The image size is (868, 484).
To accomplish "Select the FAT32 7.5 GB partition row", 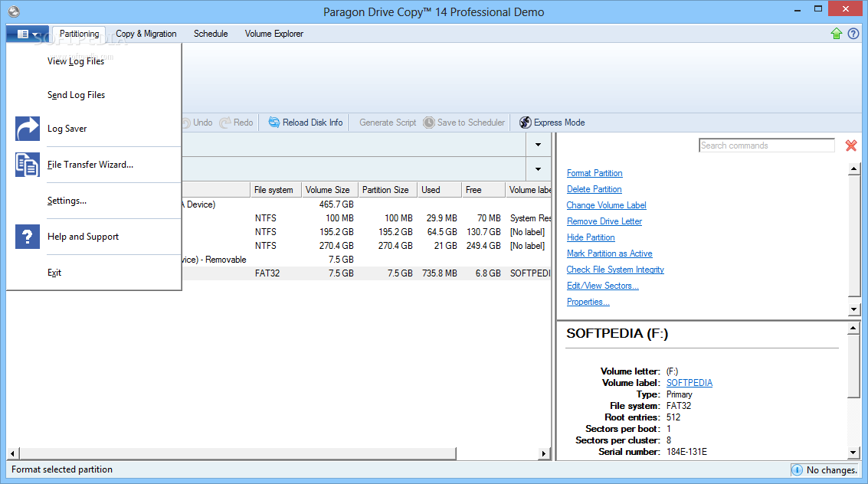I will pos(366,273).
